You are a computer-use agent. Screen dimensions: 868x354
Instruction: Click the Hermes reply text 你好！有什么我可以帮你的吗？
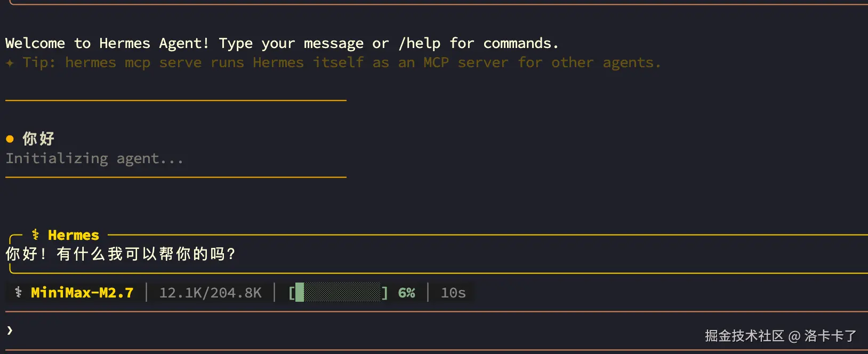(120, 254)
